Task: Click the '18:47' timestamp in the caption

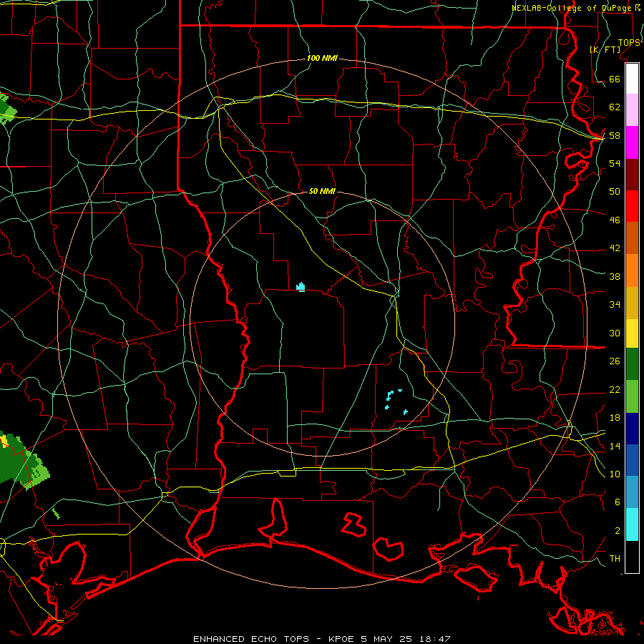Action: coord(435,639)
